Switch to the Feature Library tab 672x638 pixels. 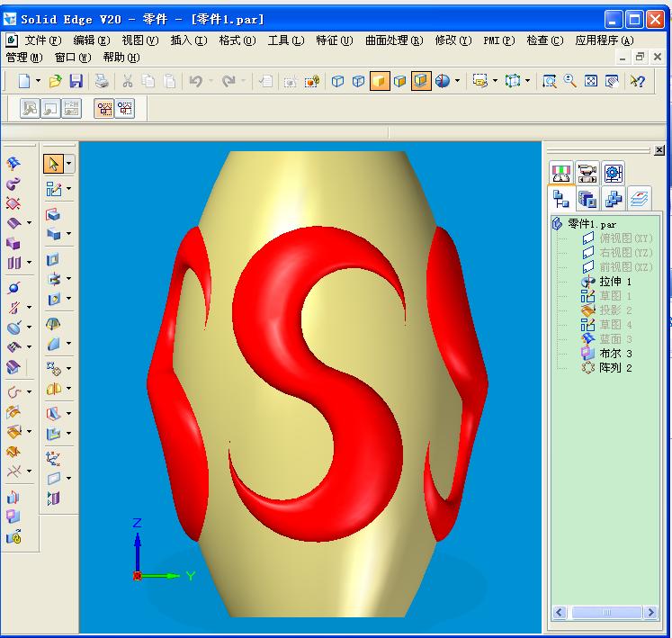(x=587, y=199)
